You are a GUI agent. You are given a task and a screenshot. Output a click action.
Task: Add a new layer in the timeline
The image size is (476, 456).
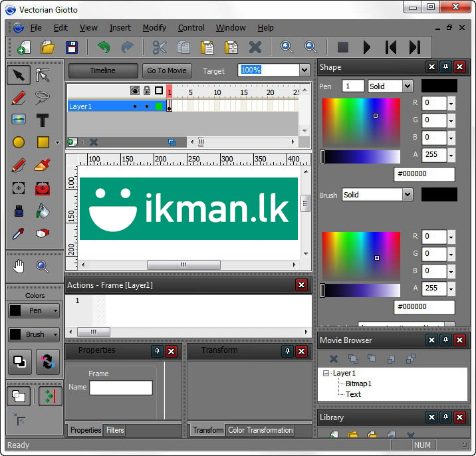coord(72,142)
